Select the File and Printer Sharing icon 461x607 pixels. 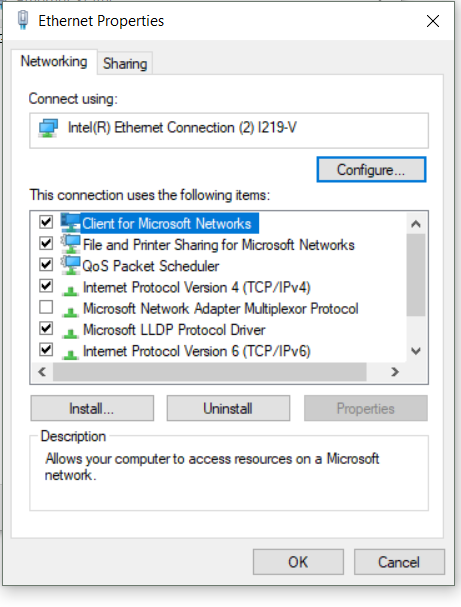70,245
